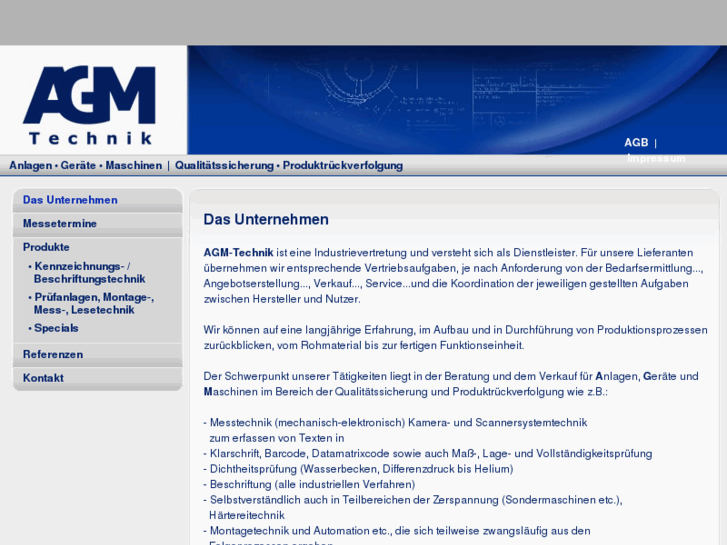
Task: Open Prüfanlagen, Montage-, Mess-, Lesetechnik submenu
Action: [93, 303]
